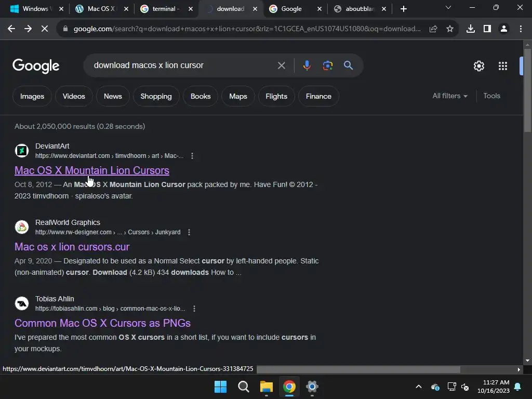This screenshot has height=399, width=532.
Task: Start voice search with microphone
Action: tap(307, 65)
